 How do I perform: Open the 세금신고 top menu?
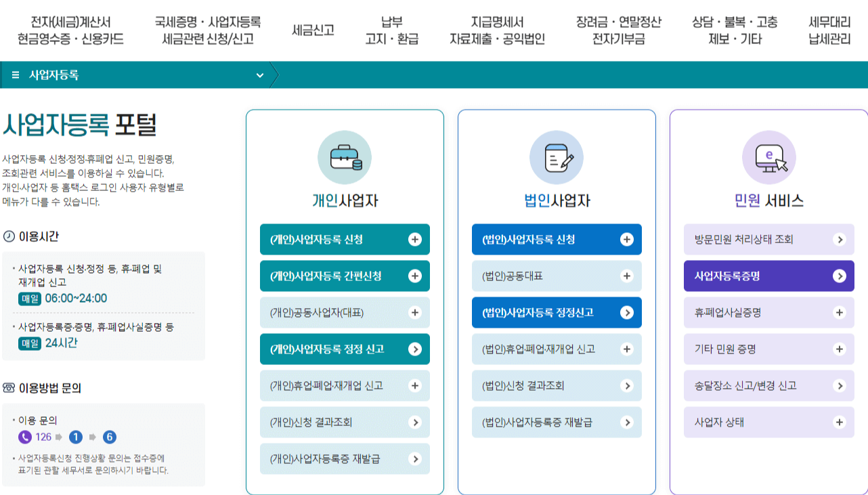(313, 30)
